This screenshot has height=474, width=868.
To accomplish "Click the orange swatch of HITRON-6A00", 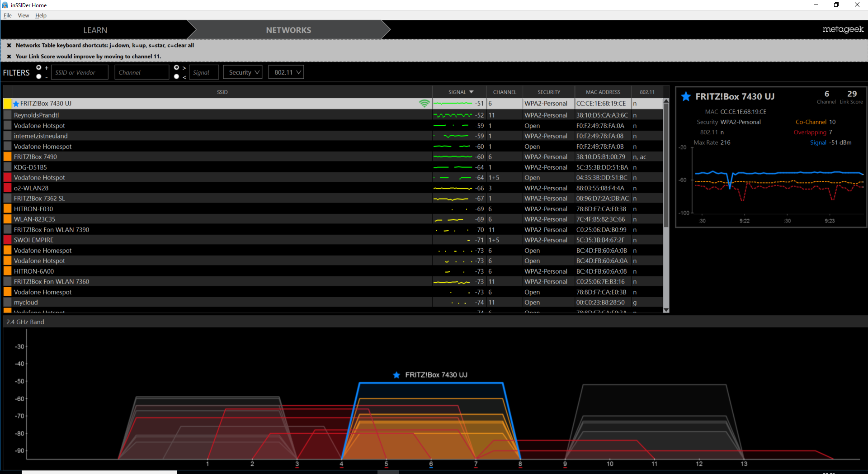I will click(x=7, y=271).
